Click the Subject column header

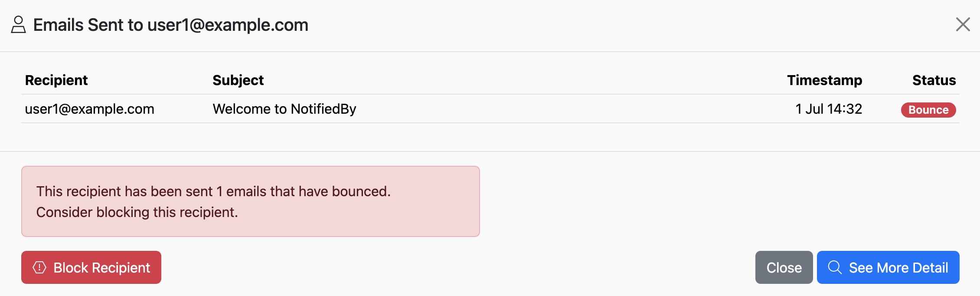(238, 80)
